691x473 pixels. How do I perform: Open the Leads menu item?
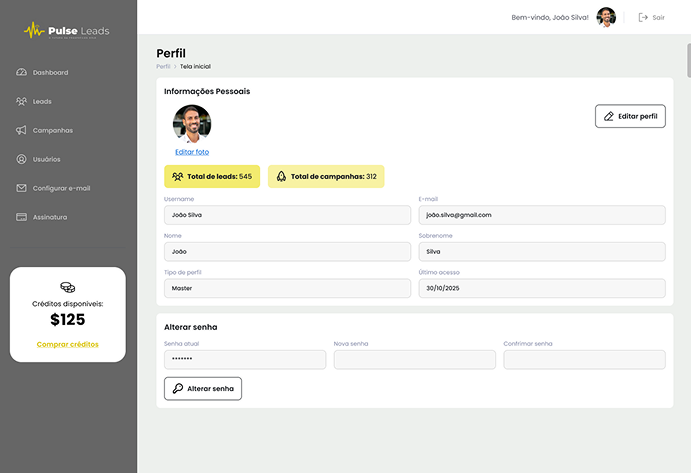point(42,102)
